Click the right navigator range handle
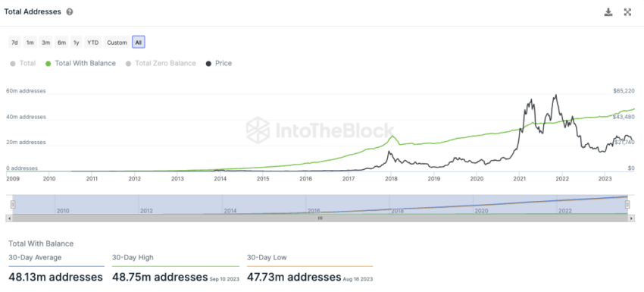Image resolution: width=644 pixels, height=292 pixels. [x=627, y=205]
